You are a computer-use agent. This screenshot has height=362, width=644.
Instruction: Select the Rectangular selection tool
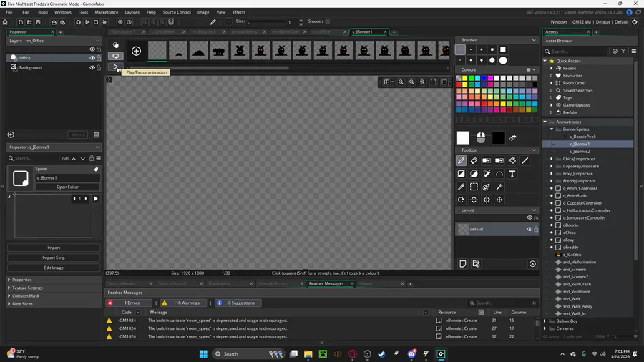click(x=474, y=187)
